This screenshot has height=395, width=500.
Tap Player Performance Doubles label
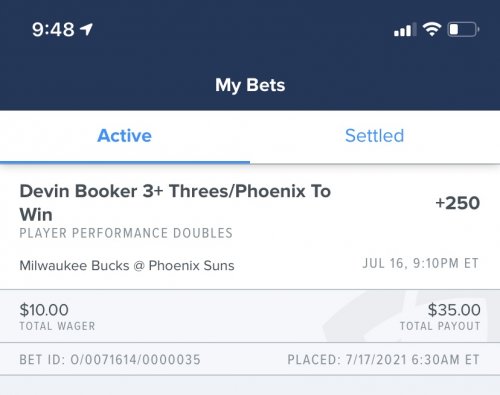(126, 233)
